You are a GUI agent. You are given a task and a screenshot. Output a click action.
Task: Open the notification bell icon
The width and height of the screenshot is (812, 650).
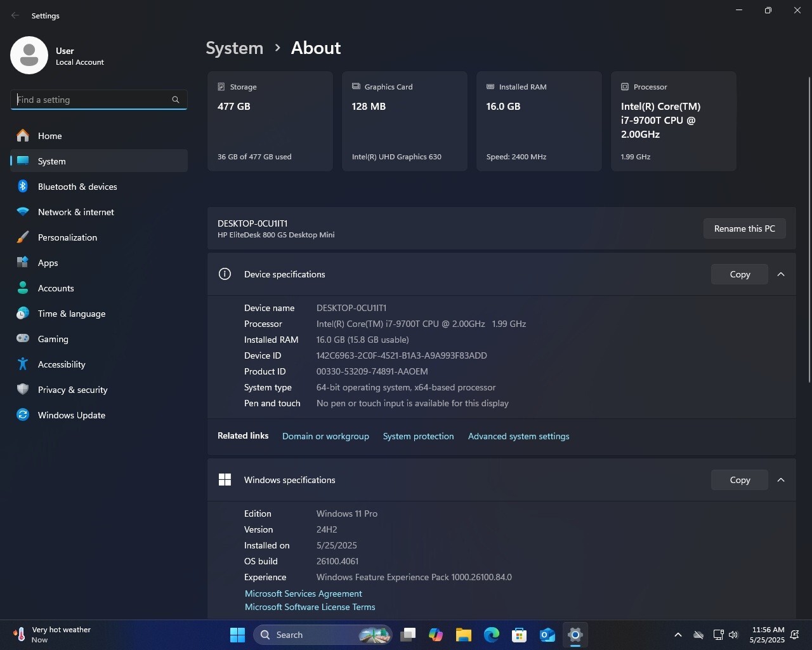(795, 635)
